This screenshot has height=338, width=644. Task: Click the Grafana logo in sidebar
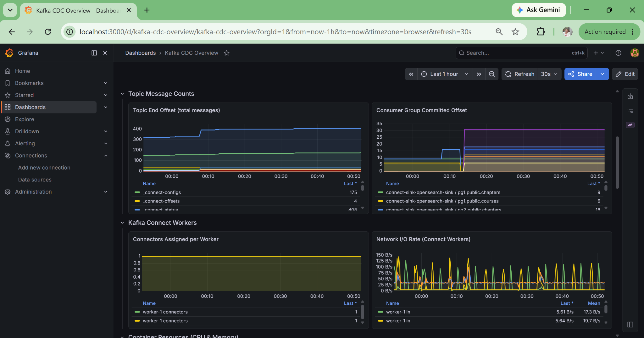pyautogui.click(x=9, y=53)
